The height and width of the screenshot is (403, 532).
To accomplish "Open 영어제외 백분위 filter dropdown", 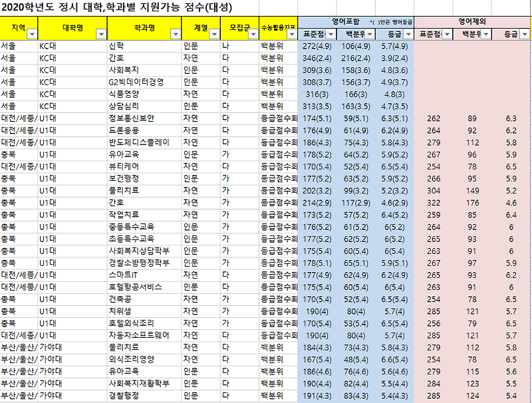I will click(486, 35).
